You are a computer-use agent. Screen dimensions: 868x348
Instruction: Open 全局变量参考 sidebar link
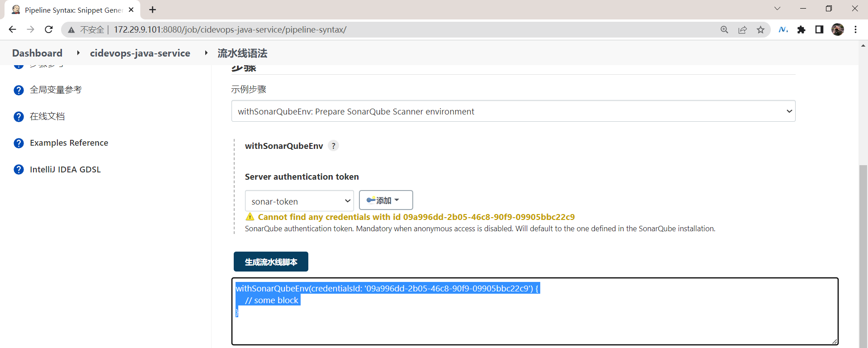pos(56,90)
